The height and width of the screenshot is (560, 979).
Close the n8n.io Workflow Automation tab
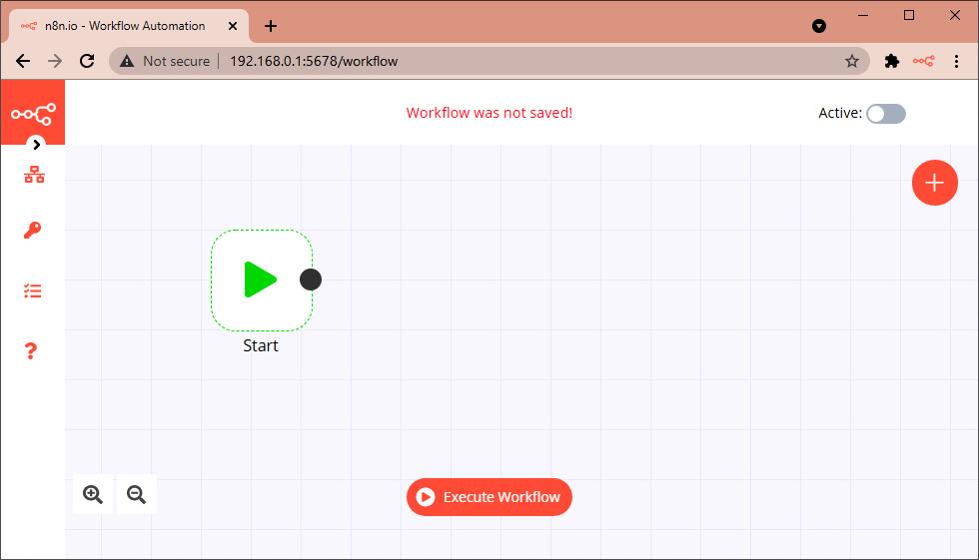[232, 26]
